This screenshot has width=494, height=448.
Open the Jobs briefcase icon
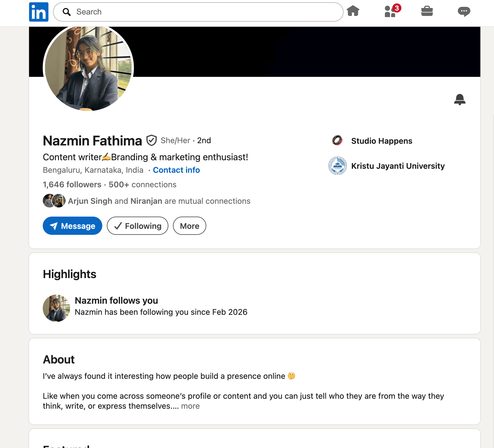(x=427, y=11)
